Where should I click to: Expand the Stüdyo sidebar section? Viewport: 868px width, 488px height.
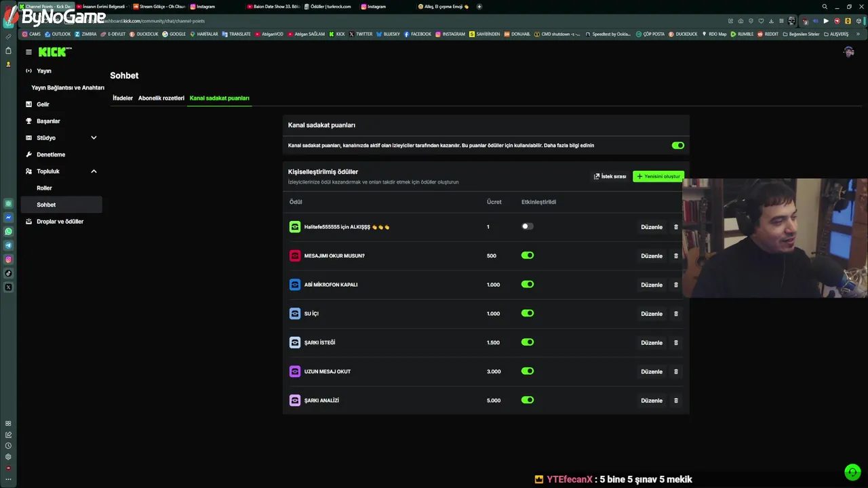click(x=94, y=138)
